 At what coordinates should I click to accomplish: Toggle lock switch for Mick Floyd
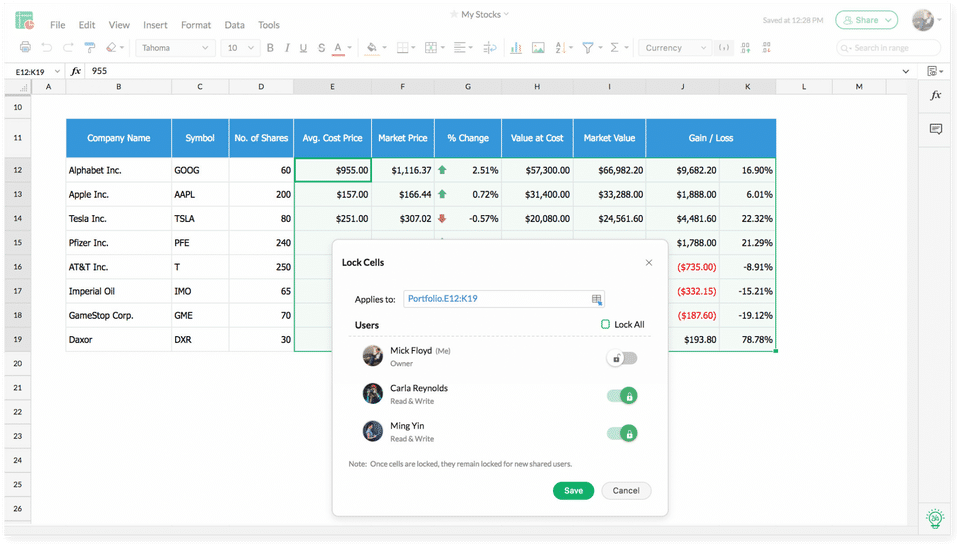pyautogui.click(x=622, y=358)
